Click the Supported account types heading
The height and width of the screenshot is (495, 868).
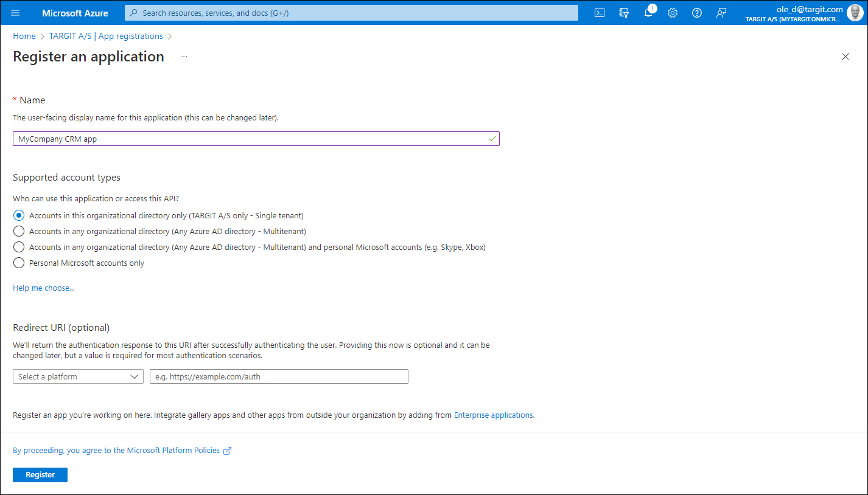coord(67,178)
